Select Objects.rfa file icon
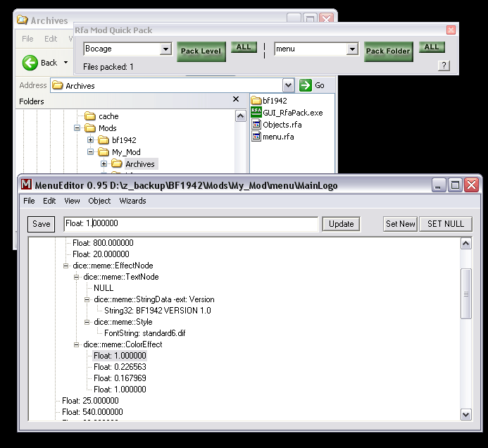Viewport: 488px width, 448px height. 256,125
